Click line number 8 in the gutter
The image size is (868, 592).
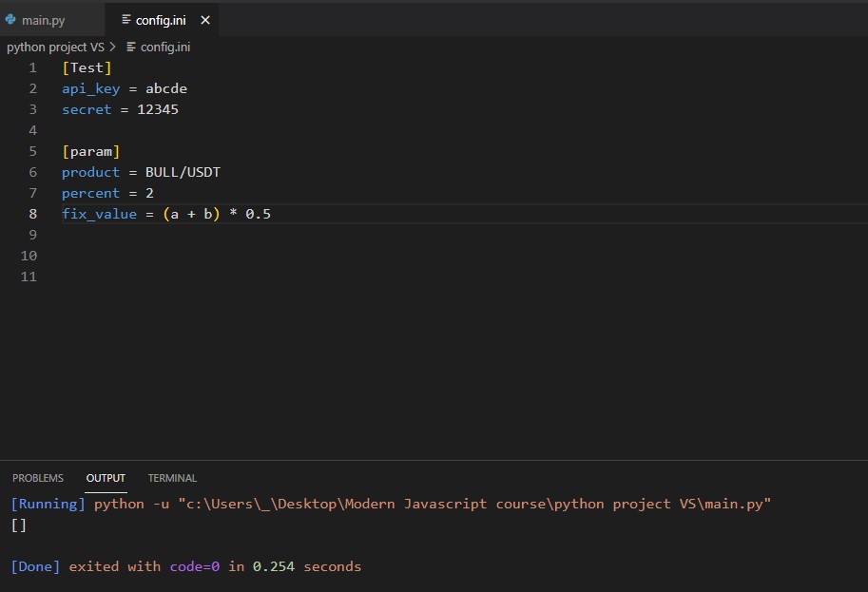point(32,214)
